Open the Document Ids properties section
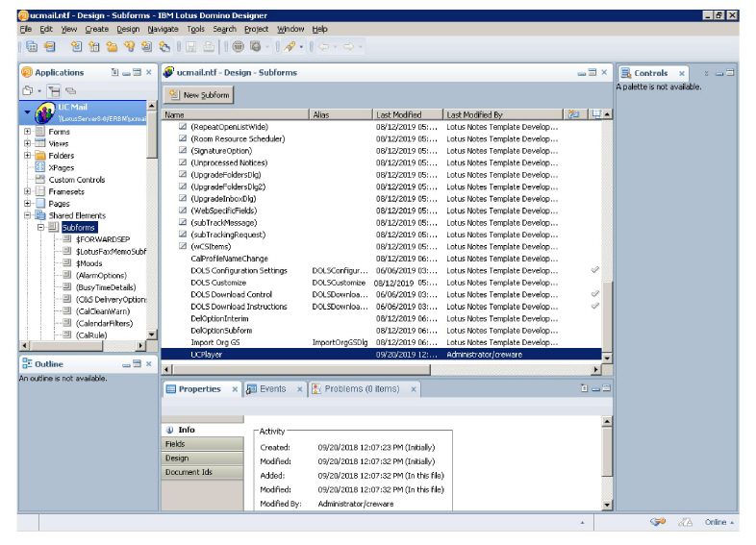The image size is (756, 545). [x=203, y=472]
